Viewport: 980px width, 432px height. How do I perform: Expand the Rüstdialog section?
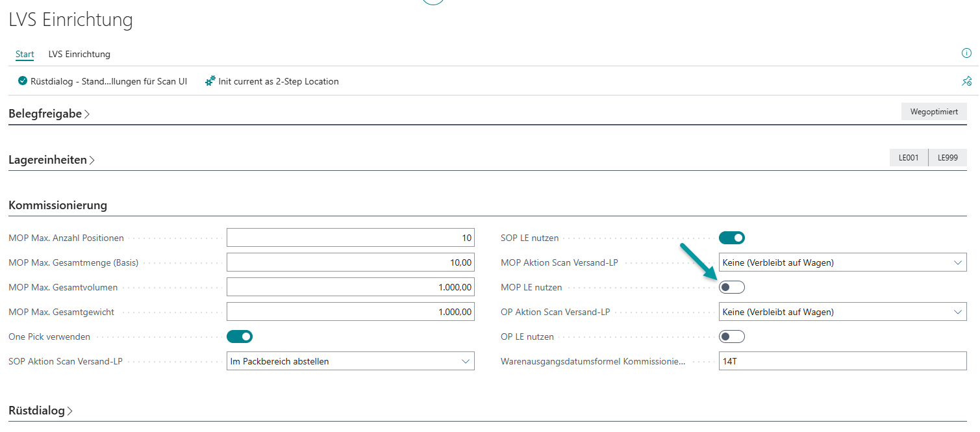[x=41, y=411]
